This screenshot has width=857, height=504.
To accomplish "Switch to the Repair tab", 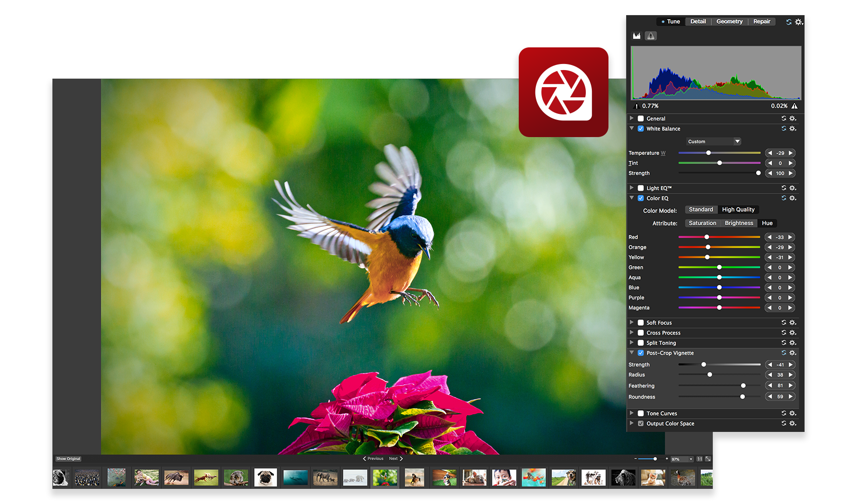I will 762,22.
